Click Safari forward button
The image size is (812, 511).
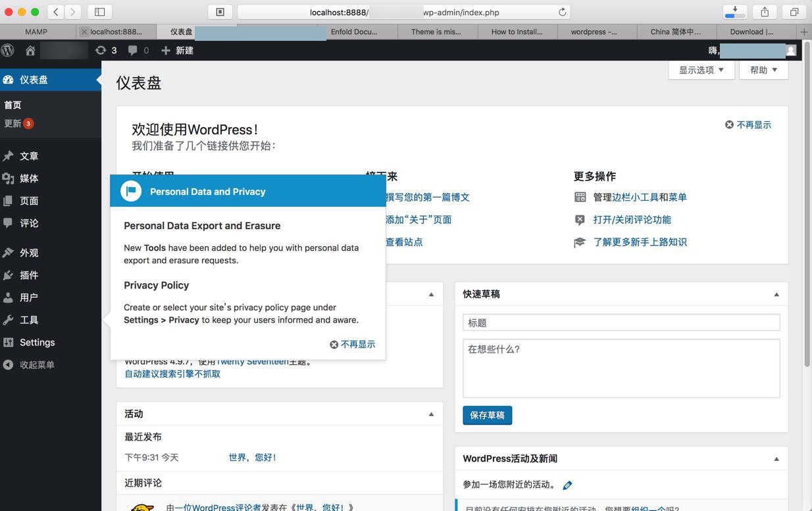pyautogui.click(x=73, y=12)
